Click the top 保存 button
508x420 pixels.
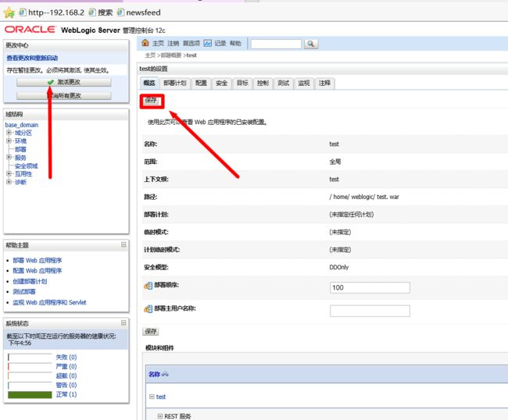pos(151,101)
